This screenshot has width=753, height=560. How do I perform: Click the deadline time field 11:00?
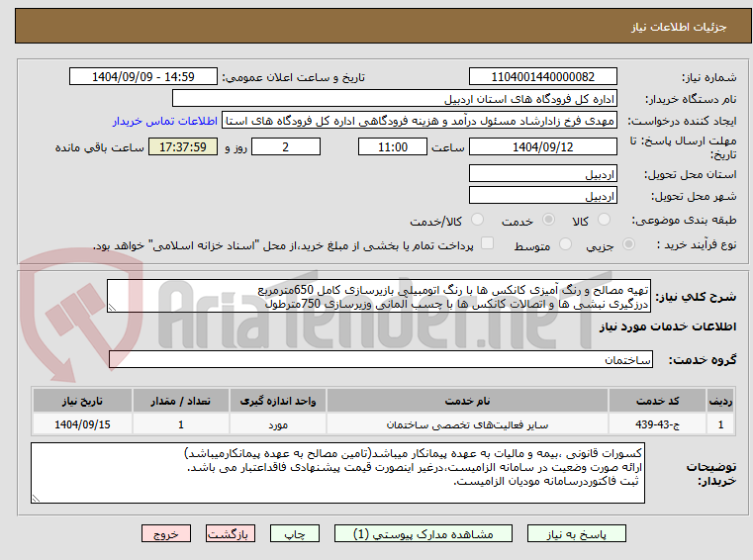[393, 147]
